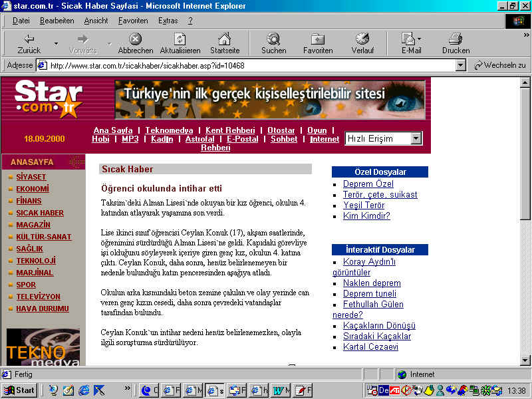
Task: Open the Suchen search icon
Action: 273,39
